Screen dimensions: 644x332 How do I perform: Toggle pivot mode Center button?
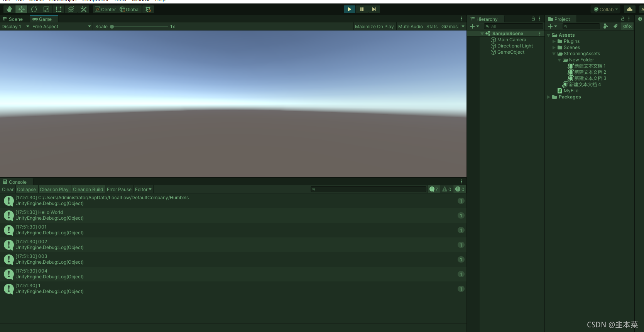(x=105, y=9)
